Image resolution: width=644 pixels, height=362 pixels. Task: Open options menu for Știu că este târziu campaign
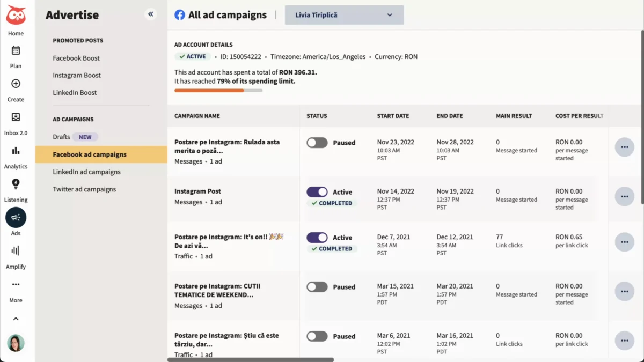[625, 341]
